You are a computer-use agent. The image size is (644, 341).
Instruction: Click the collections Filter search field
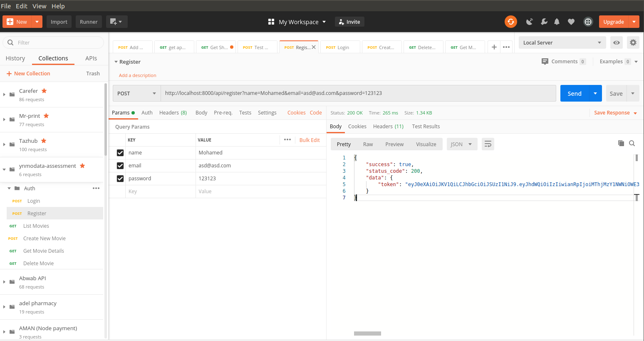coord(53,42)
